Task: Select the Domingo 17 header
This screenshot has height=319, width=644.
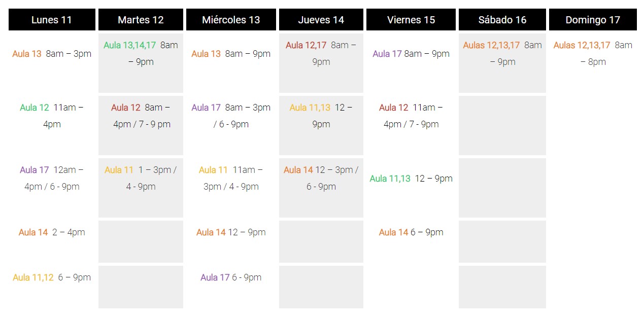Action: [x=593, y=20]
